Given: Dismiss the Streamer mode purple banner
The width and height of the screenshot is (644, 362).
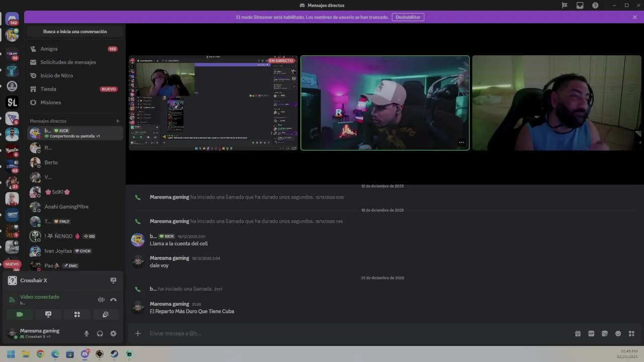Looking at the screenshot, I should pyautogui.click(x=635, y=17).
